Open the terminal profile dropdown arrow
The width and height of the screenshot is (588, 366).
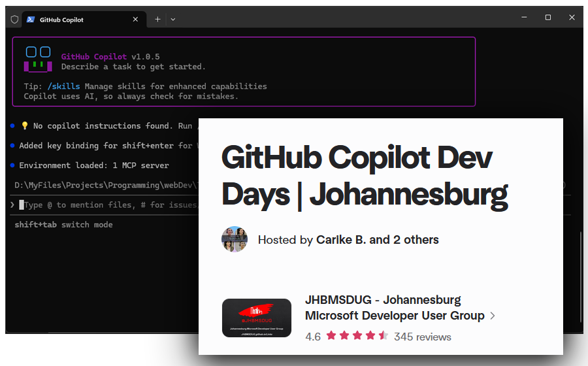173,19
